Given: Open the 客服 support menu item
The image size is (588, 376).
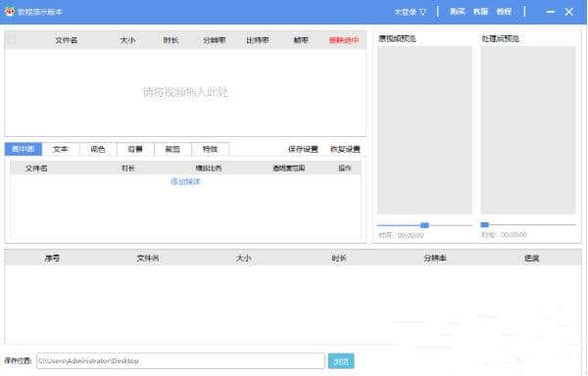Looking at the screenshot, I should point(480,12).
